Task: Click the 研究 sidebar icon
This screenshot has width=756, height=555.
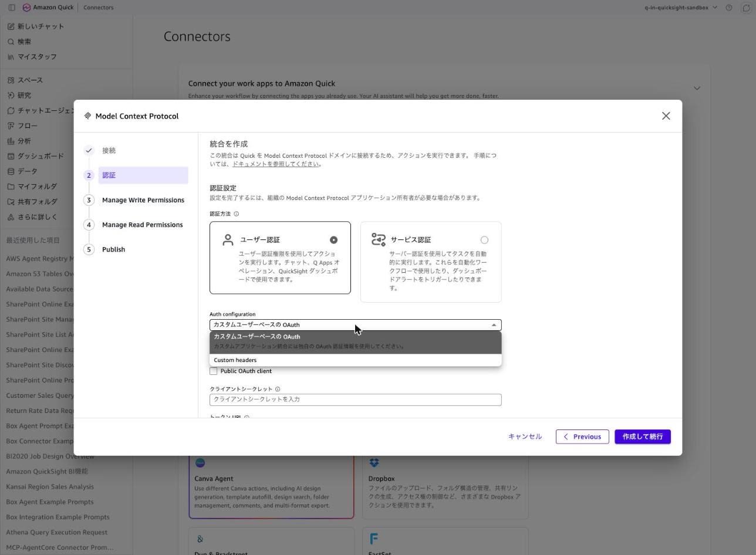Action: [x=11, y=95]
